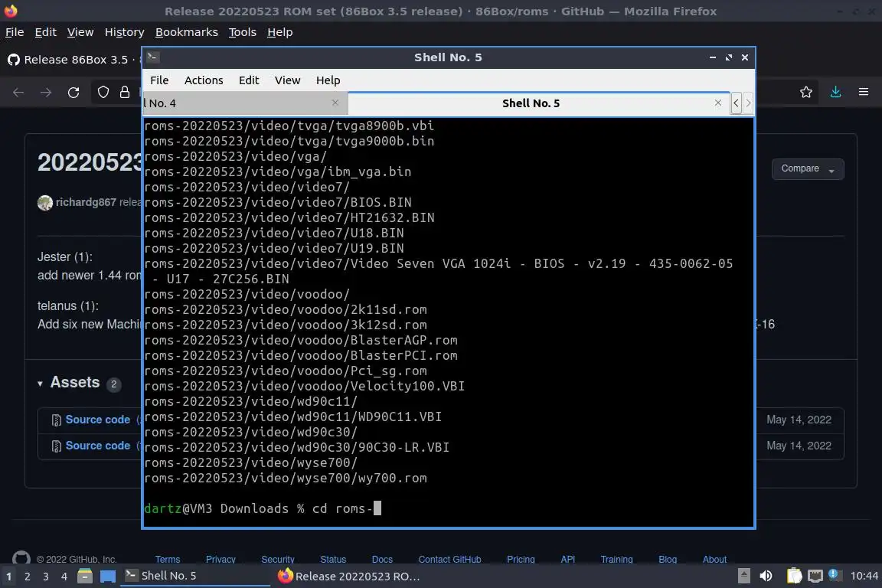
Task: Focus Firefox Release window in taskbar
Action: 349,576
